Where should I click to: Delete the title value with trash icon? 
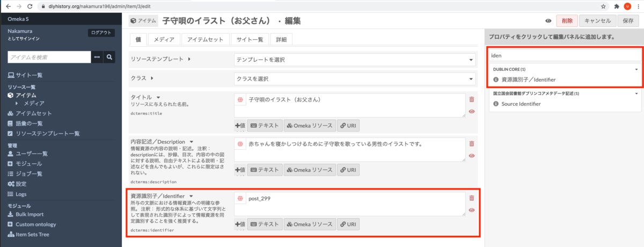click(472, 99)
